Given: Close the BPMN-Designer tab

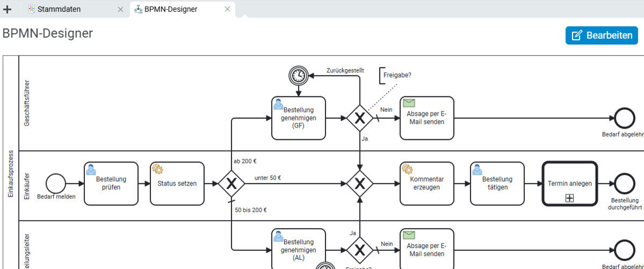Looking at the screenshot, I should click(227, 9).
